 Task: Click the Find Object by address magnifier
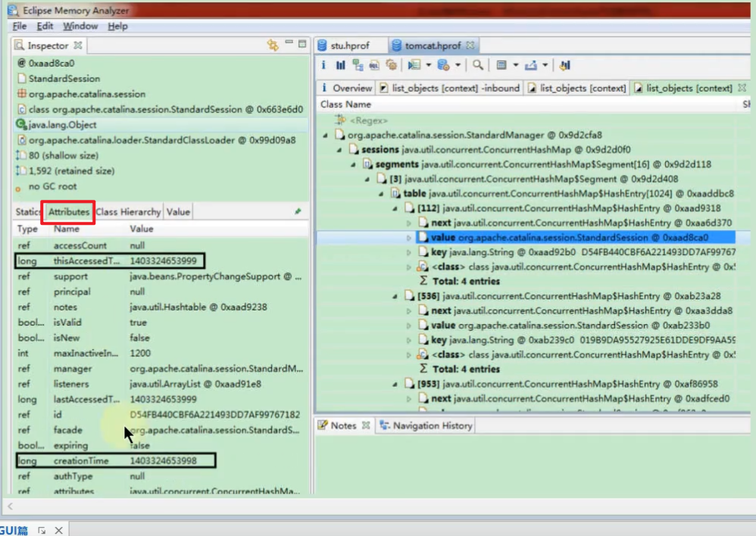point(477,65)
